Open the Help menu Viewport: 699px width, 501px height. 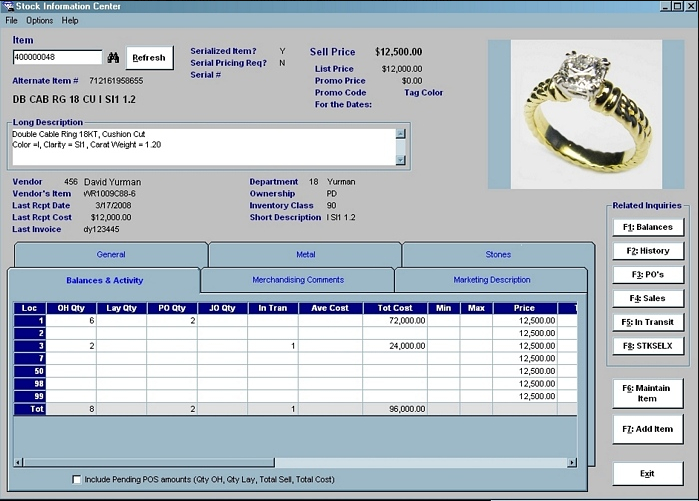tap(70, 20)
